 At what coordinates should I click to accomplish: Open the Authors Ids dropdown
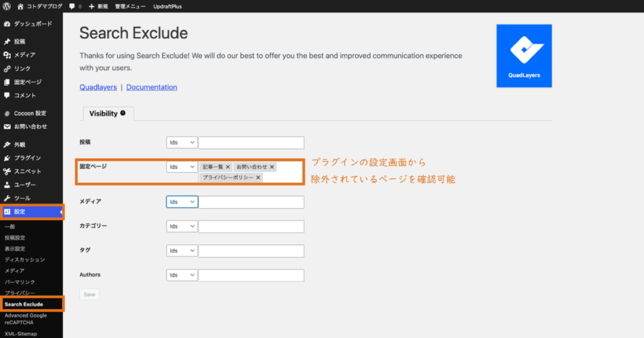(x=182, y=275)
